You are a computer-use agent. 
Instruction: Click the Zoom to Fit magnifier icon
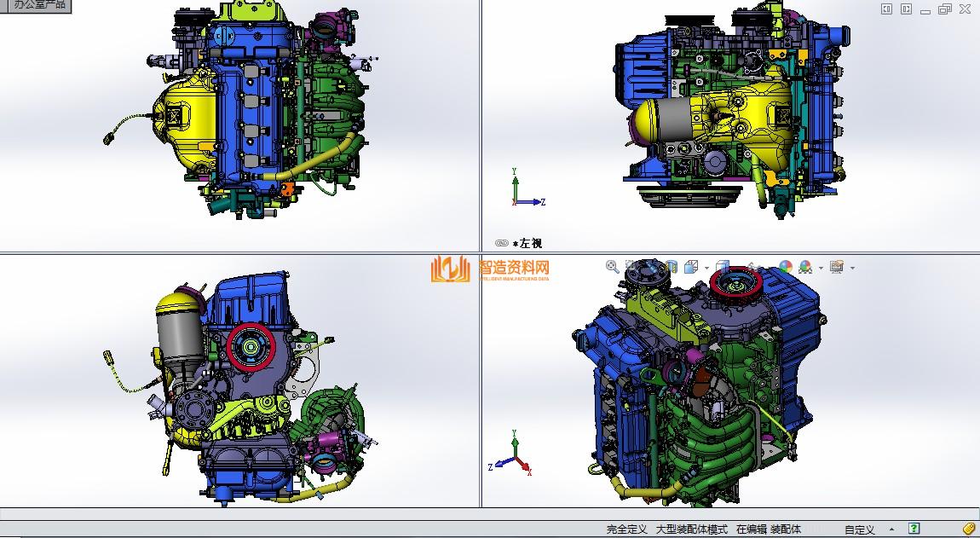tap(611, 267)
